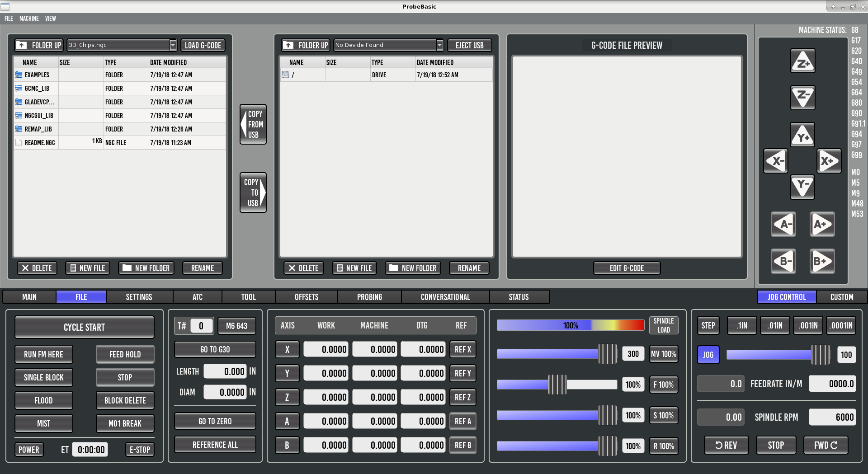Click the feed override slider handle

pyautogui.click(x=557, y=385)
